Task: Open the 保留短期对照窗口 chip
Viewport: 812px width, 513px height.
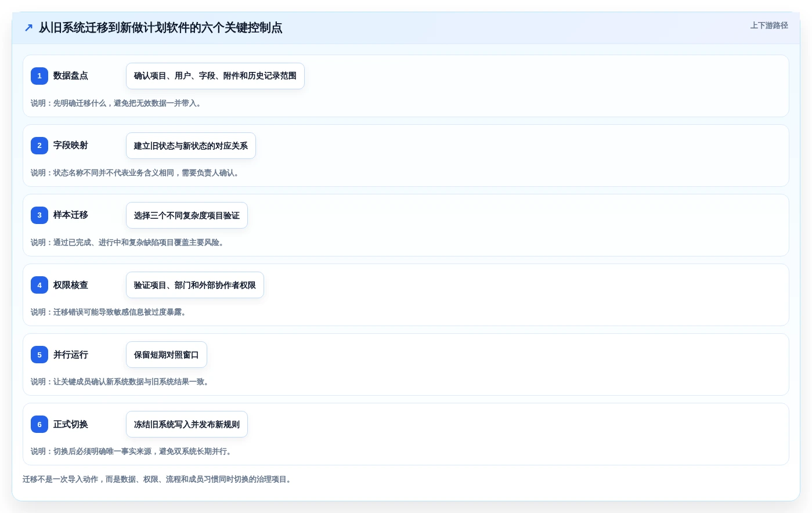Action: point(167,355)
